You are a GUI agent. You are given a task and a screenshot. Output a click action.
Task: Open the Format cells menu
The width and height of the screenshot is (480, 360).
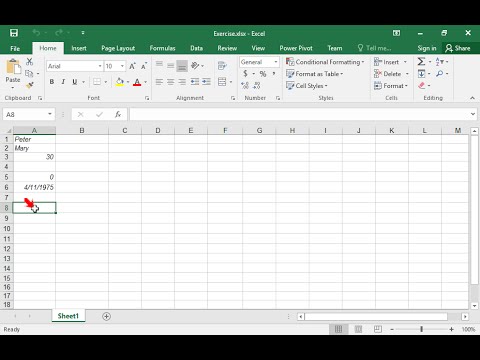(x=391, y=86)
